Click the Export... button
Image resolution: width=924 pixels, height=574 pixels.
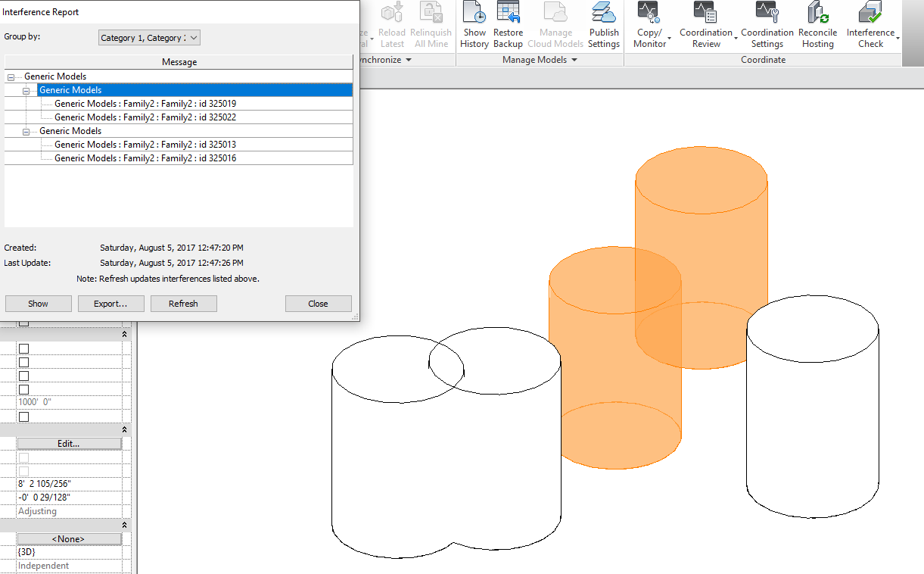[110, 304]
